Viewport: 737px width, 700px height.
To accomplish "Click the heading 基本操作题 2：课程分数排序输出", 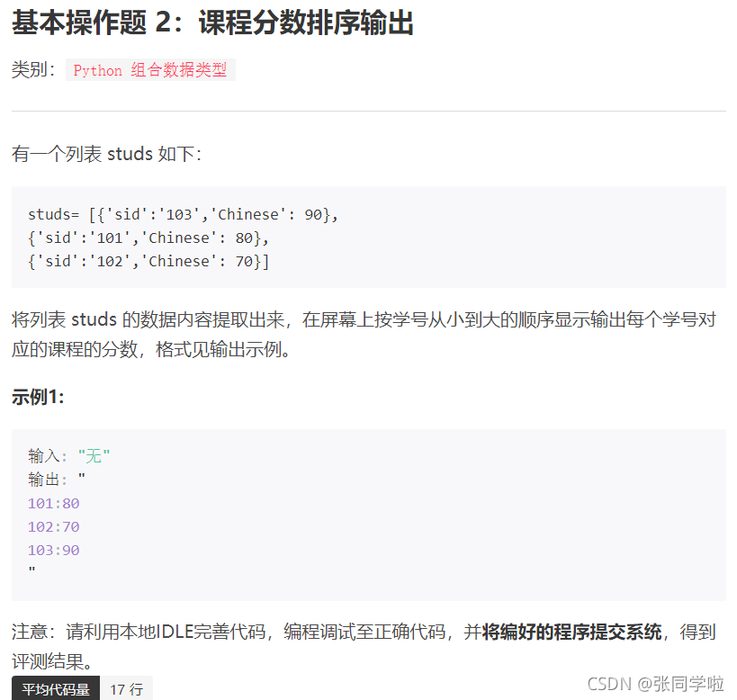I will point(212,22).
